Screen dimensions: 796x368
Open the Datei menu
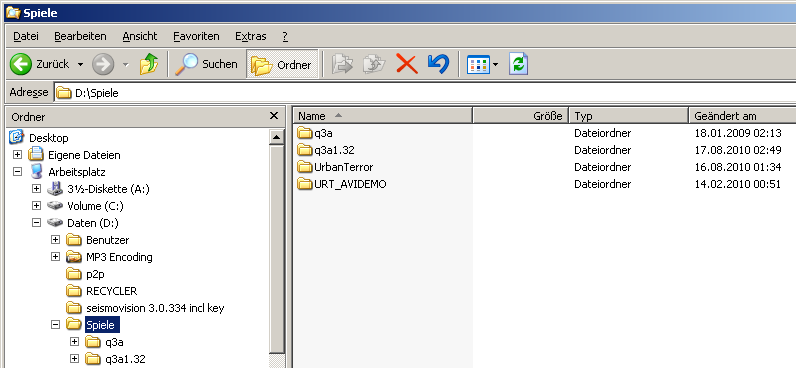(x=26, y=37)
